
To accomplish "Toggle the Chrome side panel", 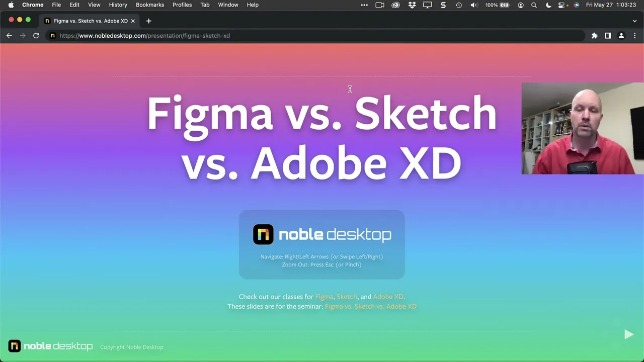I will pos(608,36).
